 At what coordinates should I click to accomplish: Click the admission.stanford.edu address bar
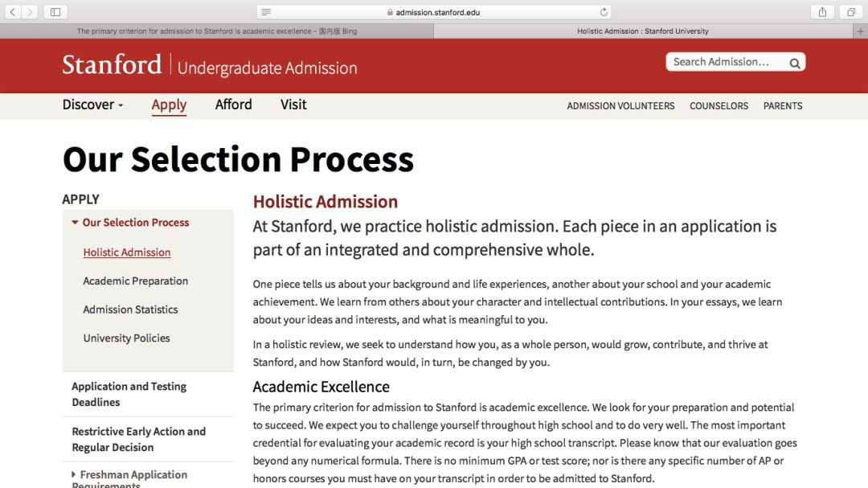point(433,11)
